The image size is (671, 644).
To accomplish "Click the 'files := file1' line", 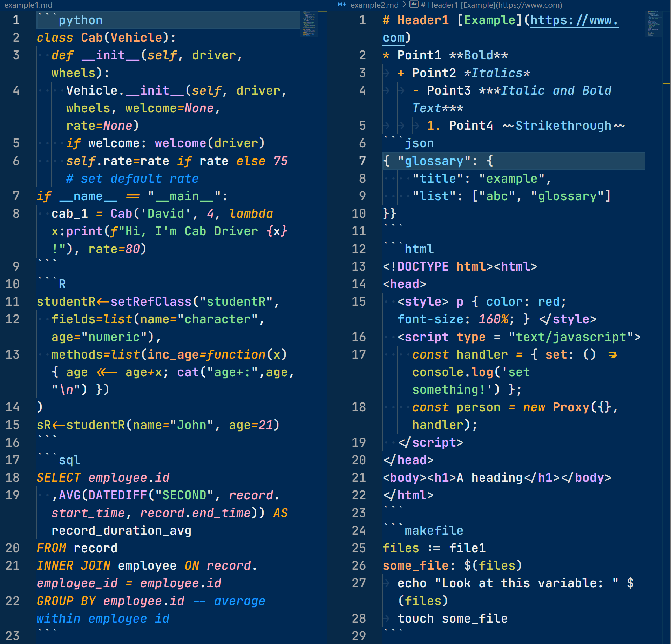I will (x=434, y=548).
